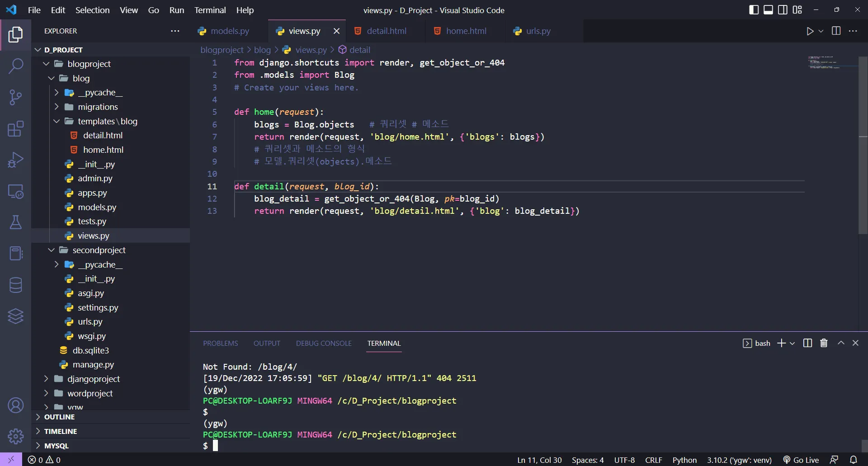Switch to the urls.py editor tab
Viewport: 868px width, 466px height.
click(538, 31)
